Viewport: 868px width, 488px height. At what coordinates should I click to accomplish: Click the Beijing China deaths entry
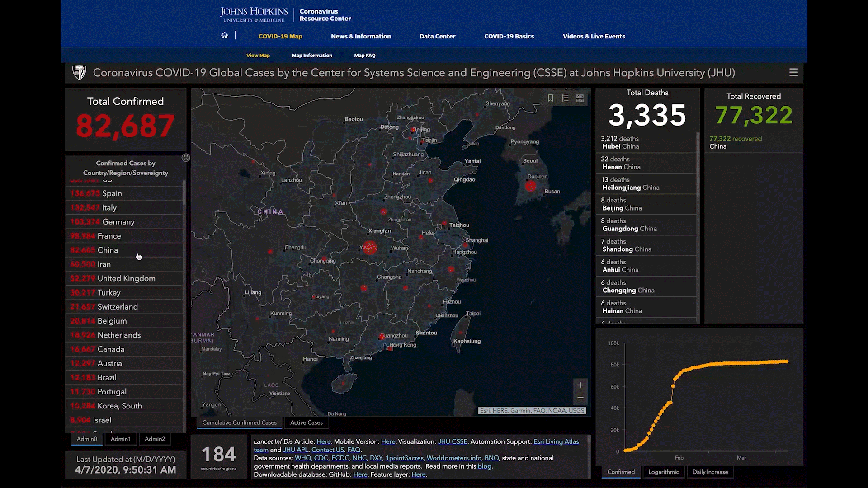(x=646, y=204)
